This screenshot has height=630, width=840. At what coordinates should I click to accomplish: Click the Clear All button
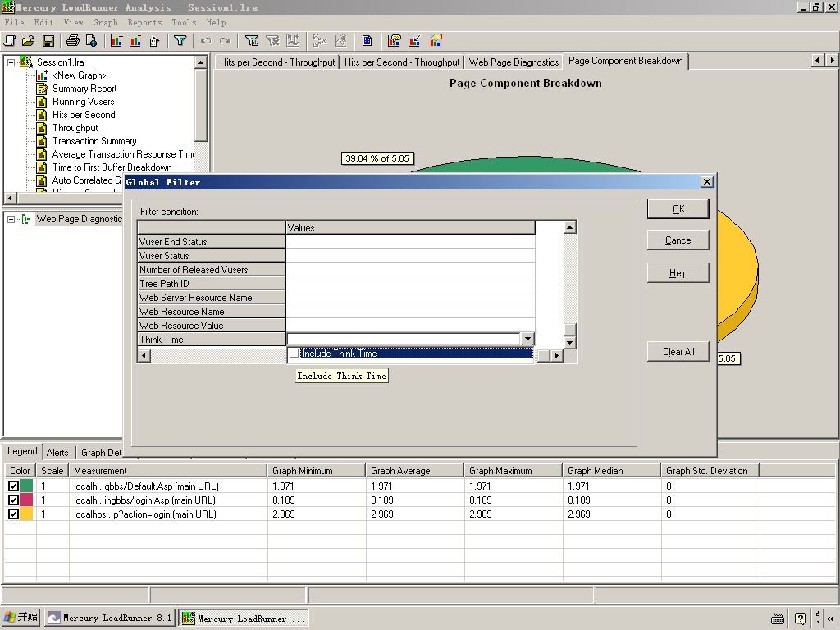tap(678, 352)
